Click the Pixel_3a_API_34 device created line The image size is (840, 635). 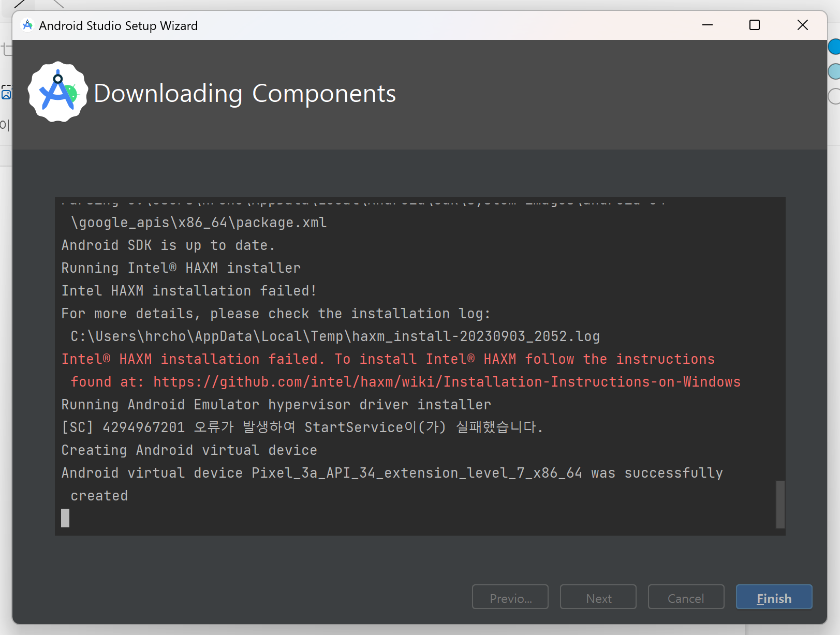(392, 473)
